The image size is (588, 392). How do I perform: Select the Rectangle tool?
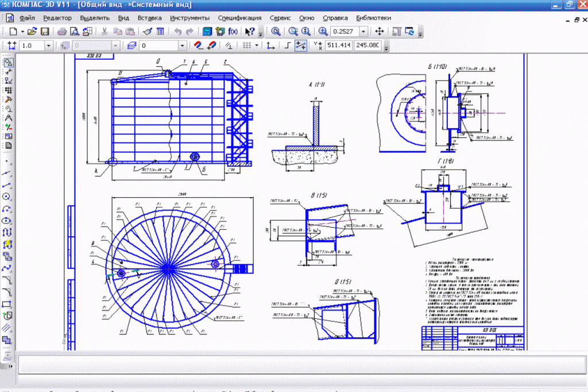(x=7, y=303)
